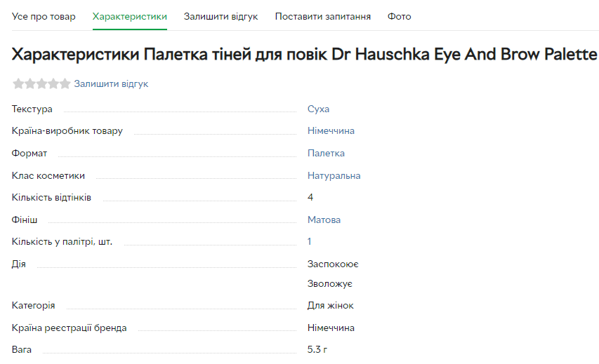599x364 pixels.
Task: Click the fourth rating star
Action: (x=53, y=84)
